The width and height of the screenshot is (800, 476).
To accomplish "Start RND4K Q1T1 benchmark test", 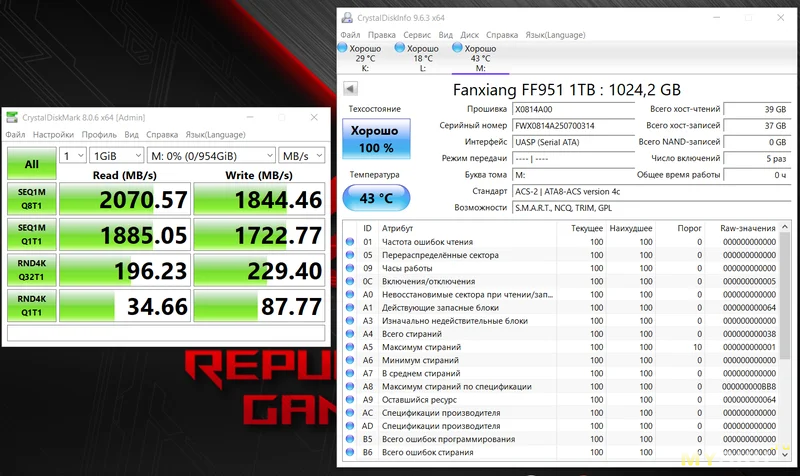I will tap(32, 306).
